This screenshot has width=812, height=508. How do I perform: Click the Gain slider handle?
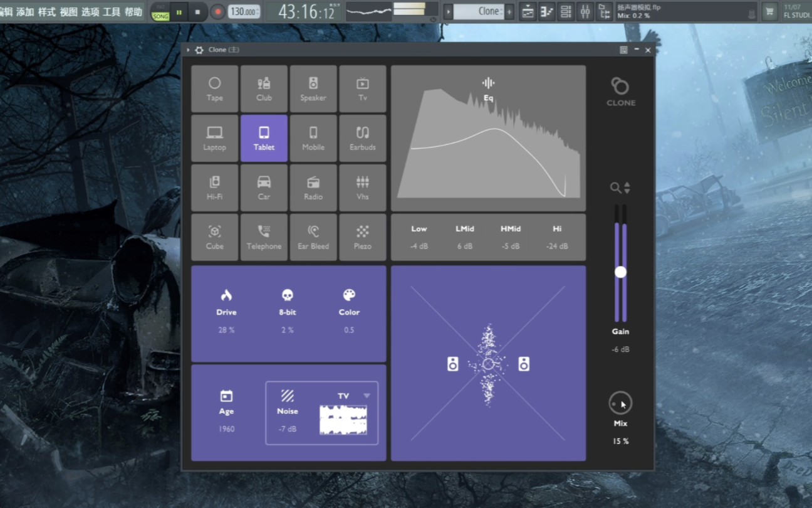620,272
